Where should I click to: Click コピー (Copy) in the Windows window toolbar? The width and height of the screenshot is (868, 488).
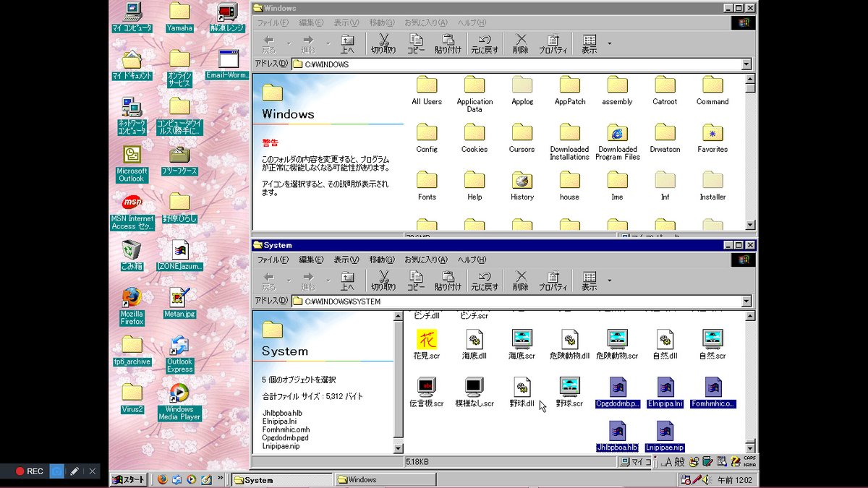(x=416, y=44)
